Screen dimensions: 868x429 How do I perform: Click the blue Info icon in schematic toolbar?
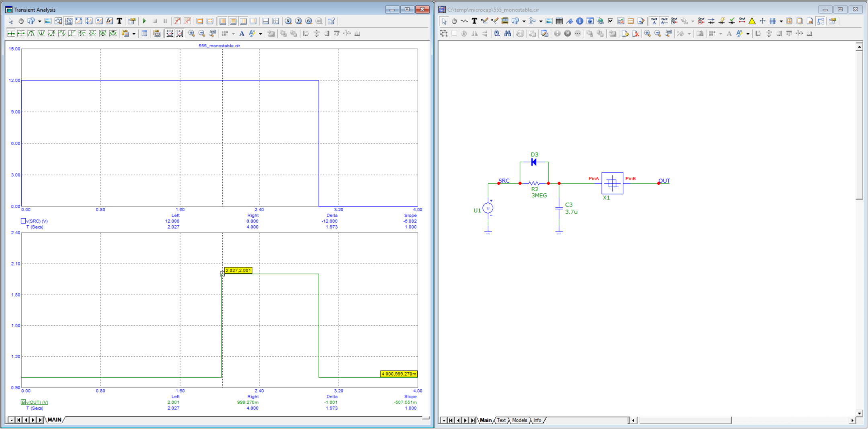[579, 21]
